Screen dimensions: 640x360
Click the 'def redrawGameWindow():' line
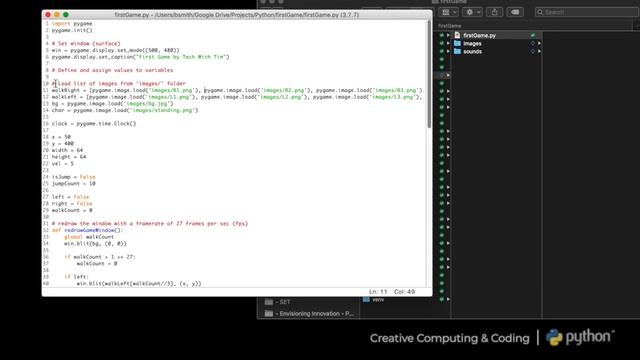coord(87,230)
